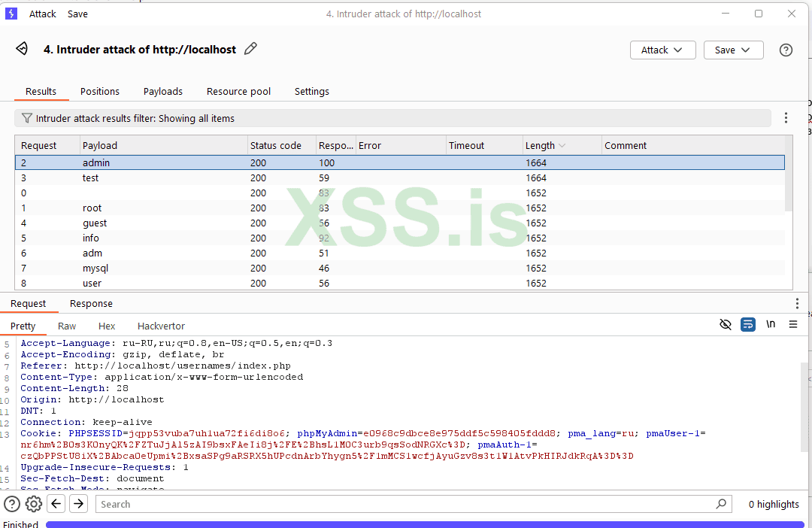Open the bottom settings gear icon
Screen dimensions: 812x528
click(34, 504)
